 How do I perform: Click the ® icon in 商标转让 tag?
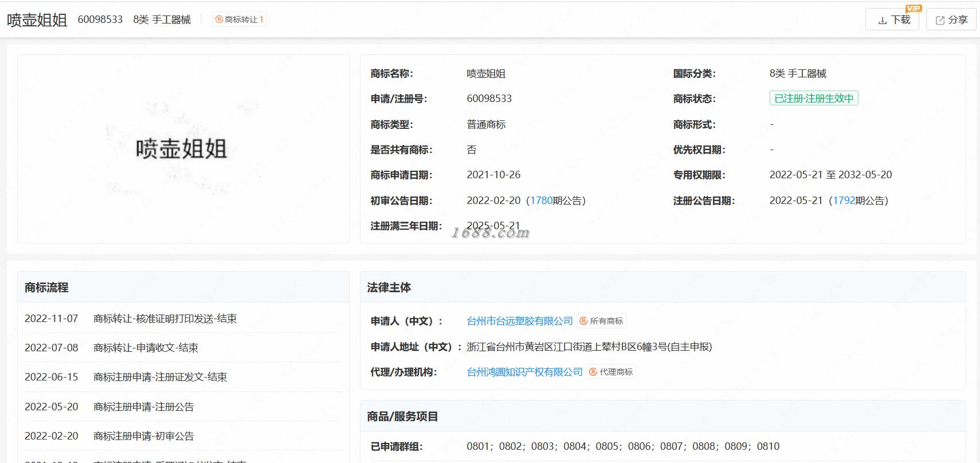tap(219, 19)
